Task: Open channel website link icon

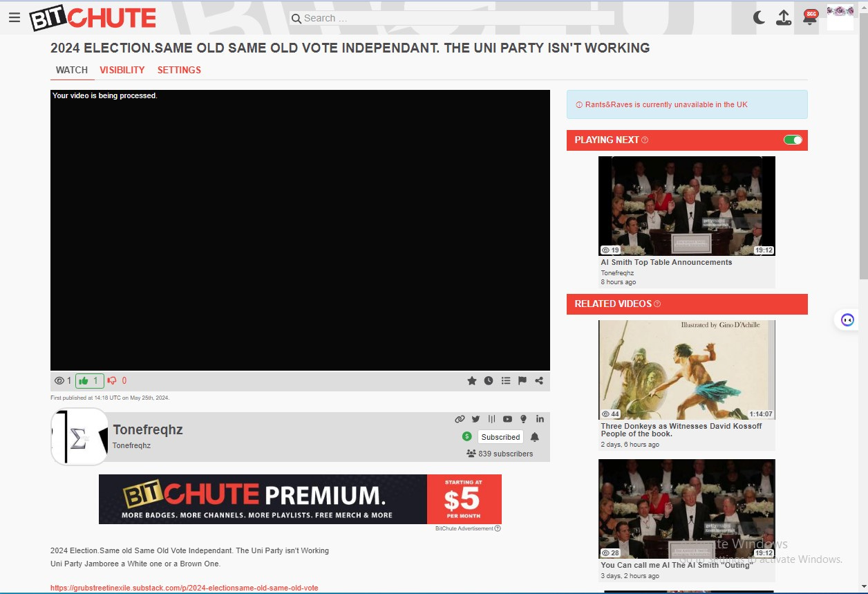Action: click(460, 419)
